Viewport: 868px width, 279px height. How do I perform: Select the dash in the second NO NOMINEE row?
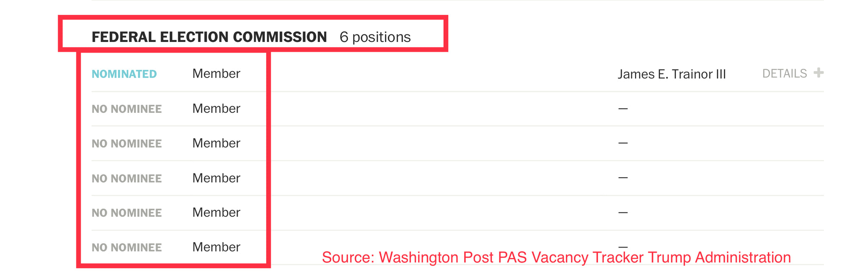(x=623, y=143)
